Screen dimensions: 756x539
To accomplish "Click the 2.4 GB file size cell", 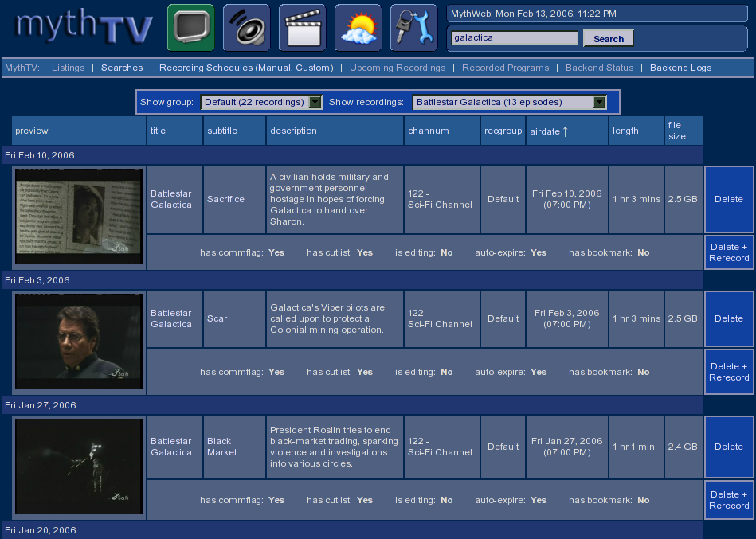I will (684, 447).
